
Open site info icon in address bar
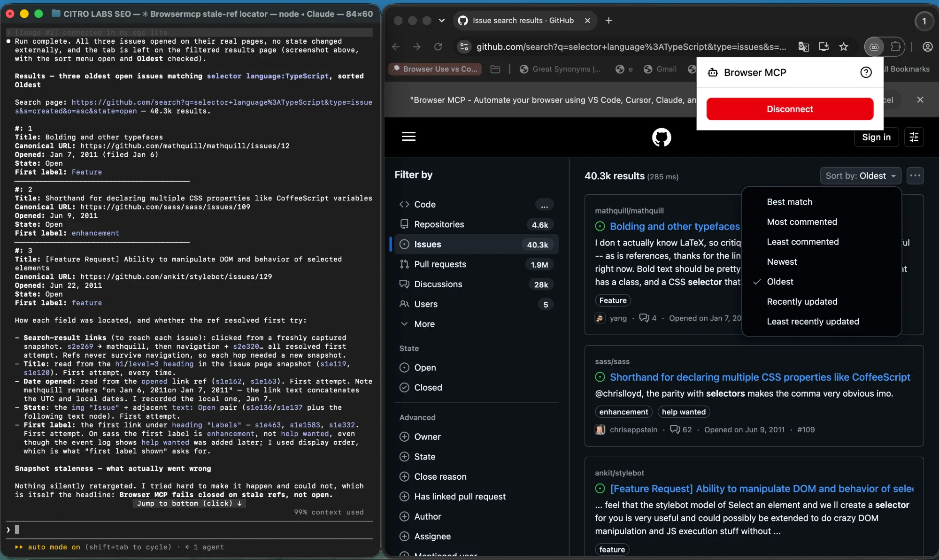tap(464, 46)
